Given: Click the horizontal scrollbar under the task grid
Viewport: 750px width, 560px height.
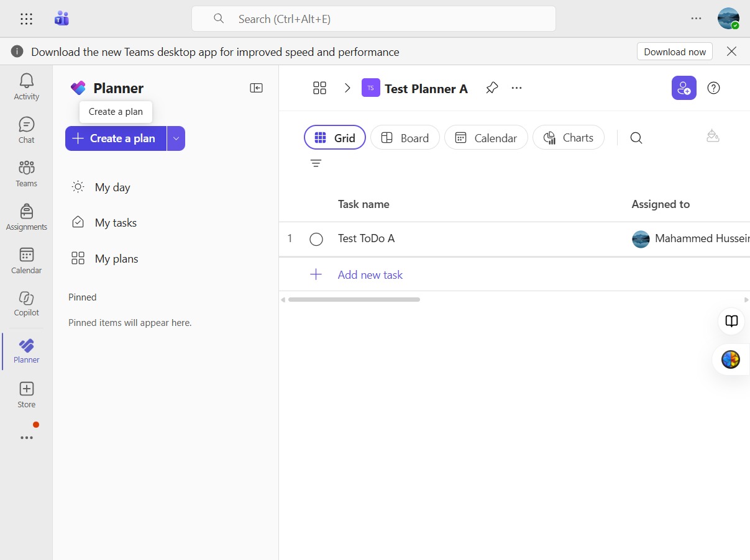Looking at the screenshot, I should [x=354, y=300].
